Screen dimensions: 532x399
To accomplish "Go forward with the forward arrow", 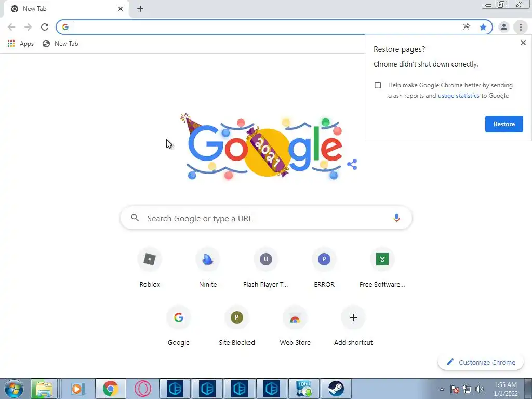I will click(28, 27).
